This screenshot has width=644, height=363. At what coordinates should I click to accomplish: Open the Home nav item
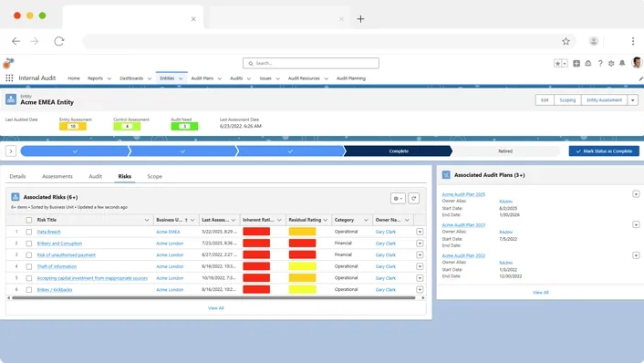tap(74, 78)
